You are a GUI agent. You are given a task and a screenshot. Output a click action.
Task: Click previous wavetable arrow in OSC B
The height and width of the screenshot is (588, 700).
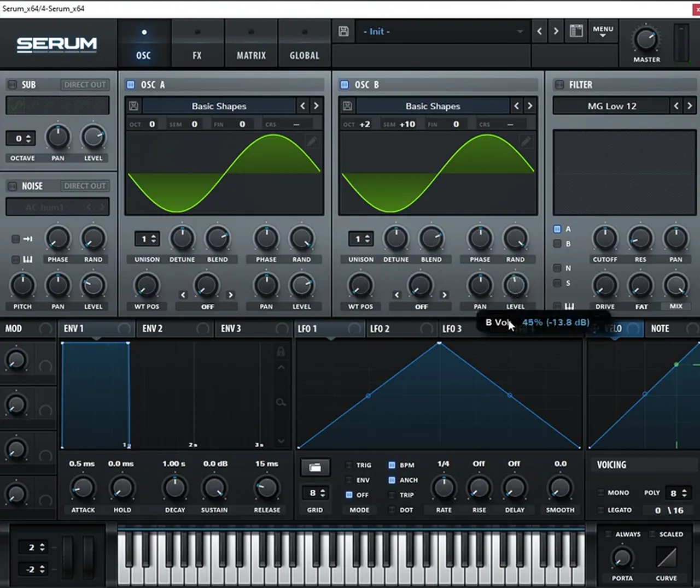tap(517, 106)
